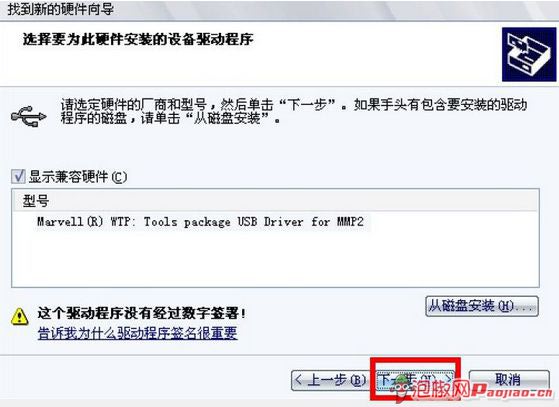This screenshot has height=407, width=559.
Task: Click the 选择要为此硬件安装的设备驱动程序 heading
Action: (138, 39)
